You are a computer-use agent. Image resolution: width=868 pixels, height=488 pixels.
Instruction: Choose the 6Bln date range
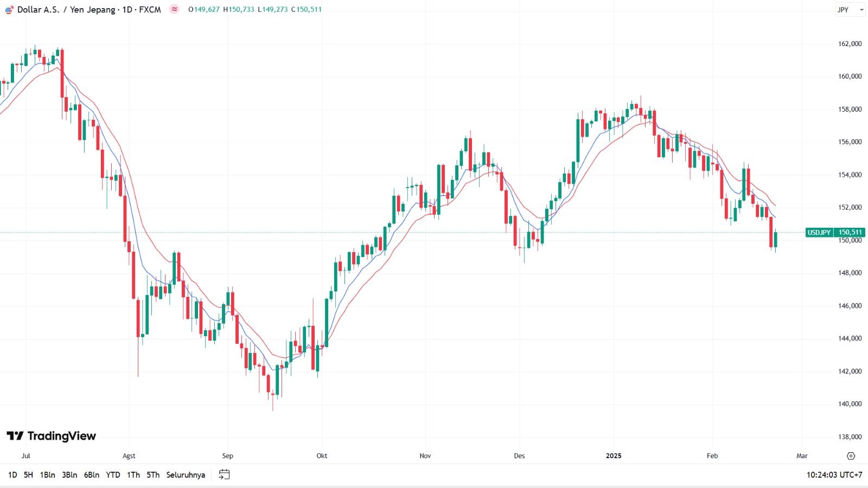coord(92,475)
